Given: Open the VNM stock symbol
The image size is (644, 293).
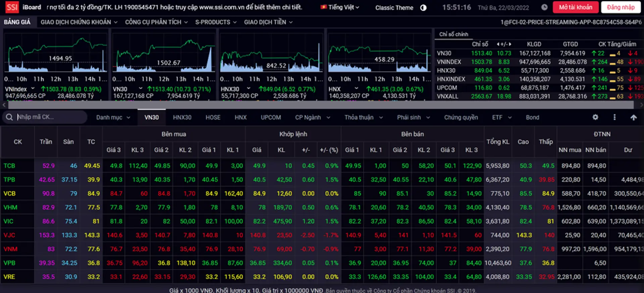Looking at the screenshot, I should coord(10,249).
